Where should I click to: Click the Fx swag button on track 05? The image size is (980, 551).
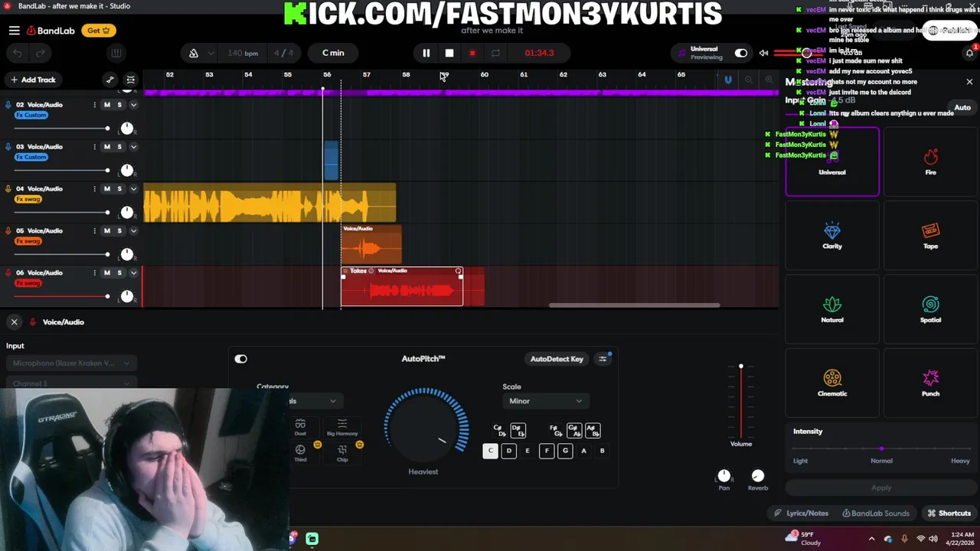28,241
